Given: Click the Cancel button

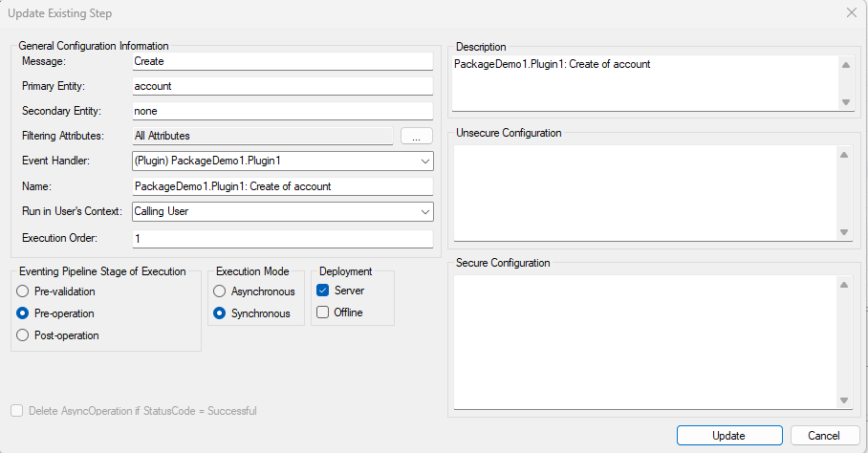Looking at the screenshot, I should click(x=825, y=436).
